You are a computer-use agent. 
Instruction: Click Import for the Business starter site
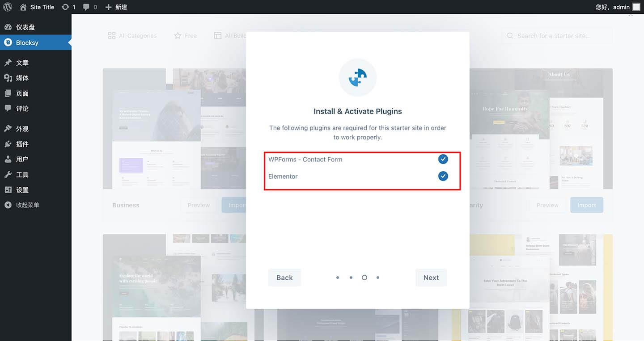coord(234,205)
